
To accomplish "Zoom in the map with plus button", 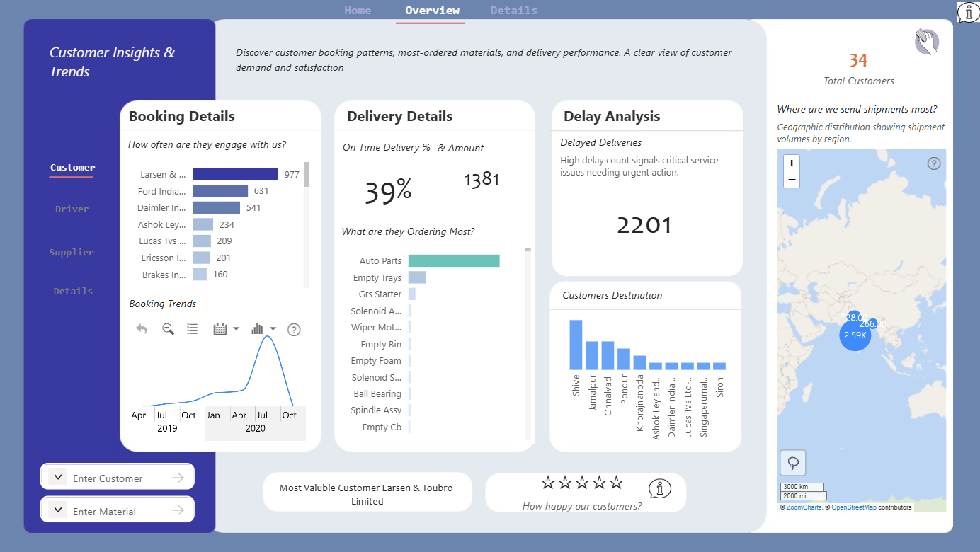I will 792,163.
